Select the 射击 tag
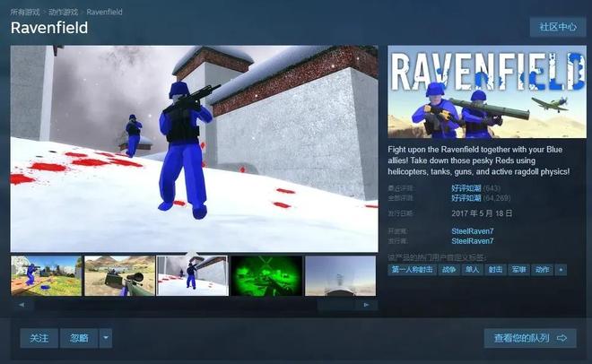This screenshot has width=592, height=364. [495, 270]
